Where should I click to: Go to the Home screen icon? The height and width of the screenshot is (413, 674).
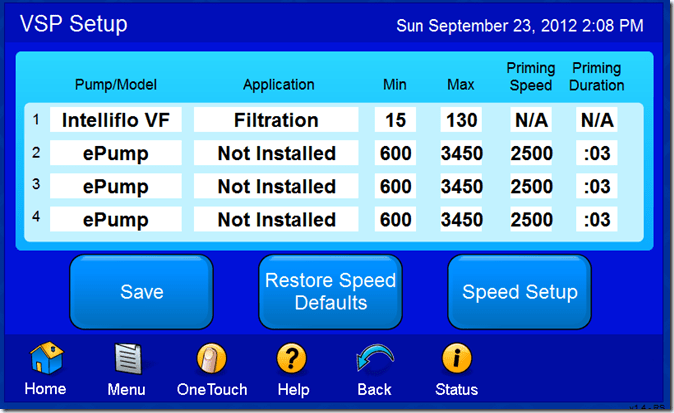point(45,360)
